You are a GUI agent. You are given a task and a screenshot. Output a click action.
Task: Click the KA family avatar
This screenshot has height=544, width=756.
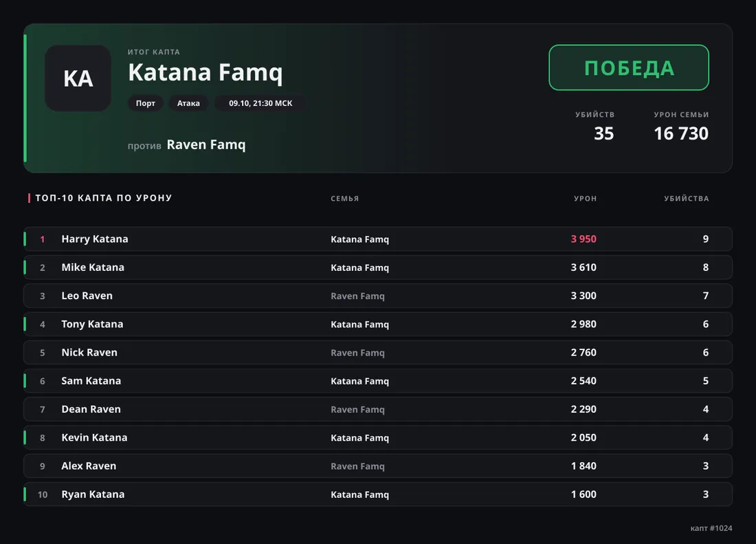[x=78, y=78]
